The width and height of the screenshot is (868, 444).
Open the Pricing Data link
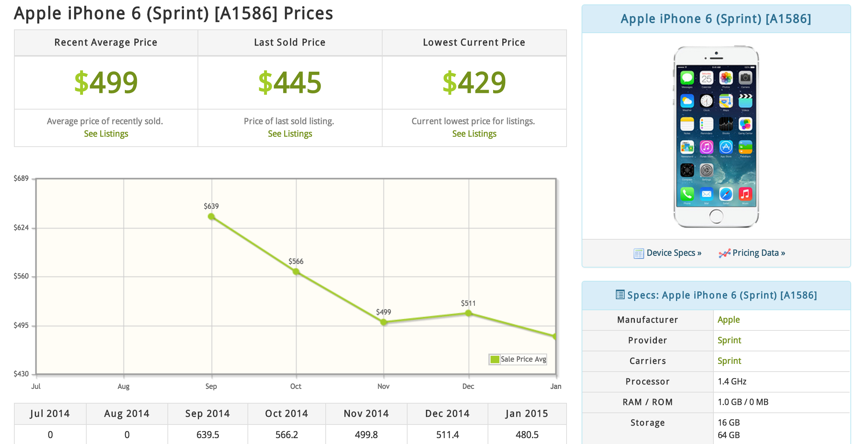coord(759,253)
